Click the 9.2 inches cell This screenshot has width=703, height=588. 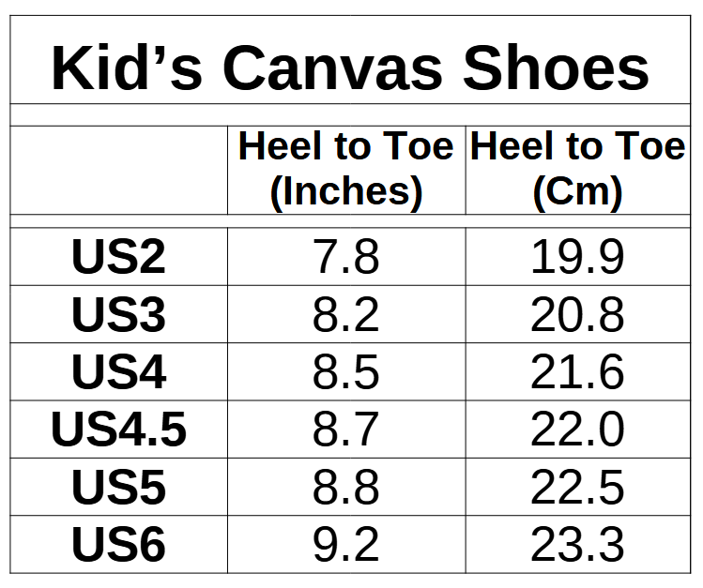[345, 545]
